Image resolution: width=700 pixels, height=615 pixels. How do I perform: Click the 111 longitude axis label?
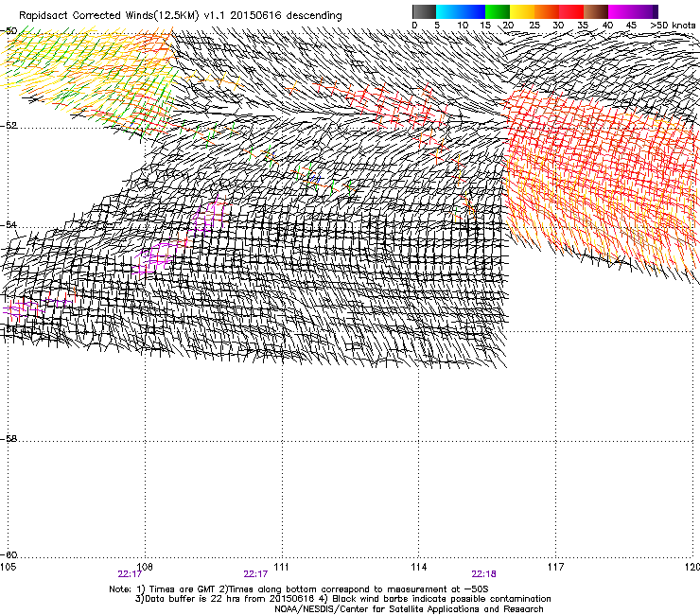tap(281, 567)
